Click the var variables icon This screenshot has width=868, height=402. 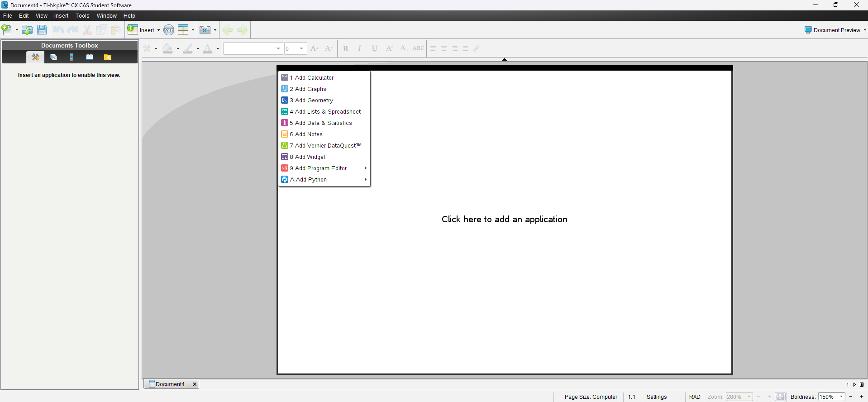point(169,30)
